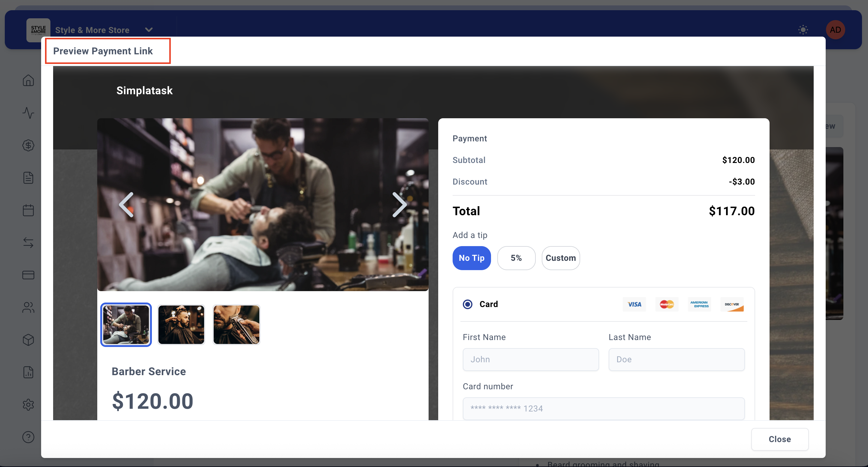Click the Card number input field

[x=603, y=408]
